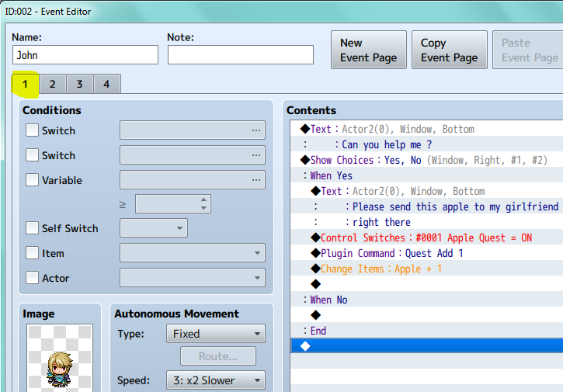Select the 'right there' text line

(x=427, y=222)
